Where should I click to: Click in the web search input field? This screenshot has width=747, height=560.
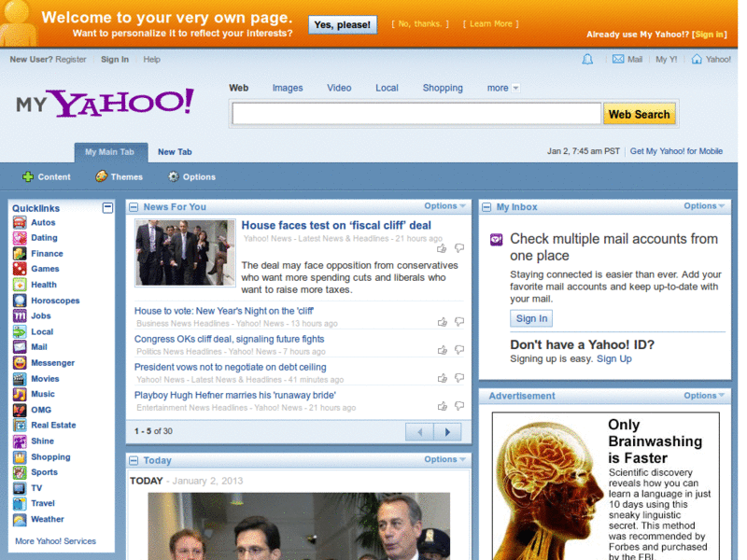416,114
